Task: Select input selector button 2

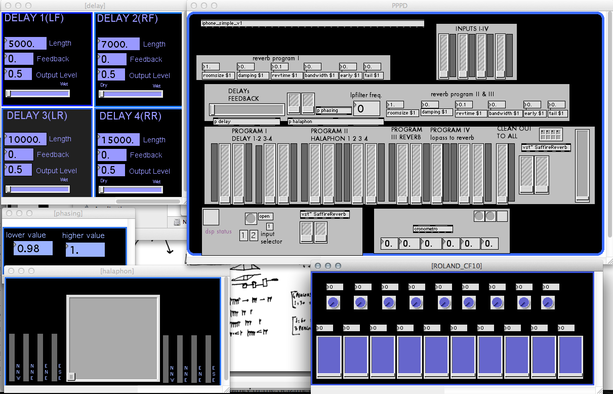Action: coord(253,235)
